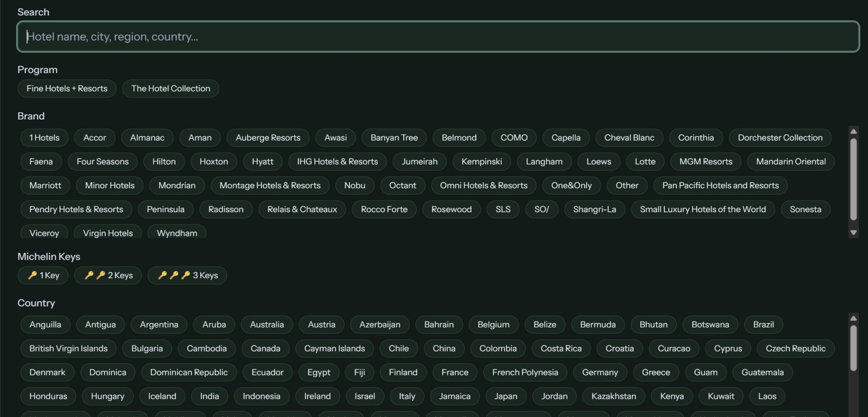This screenshot has width=868, height=417.
Task: Choose the One&Only brand
Action: point(571,185)
